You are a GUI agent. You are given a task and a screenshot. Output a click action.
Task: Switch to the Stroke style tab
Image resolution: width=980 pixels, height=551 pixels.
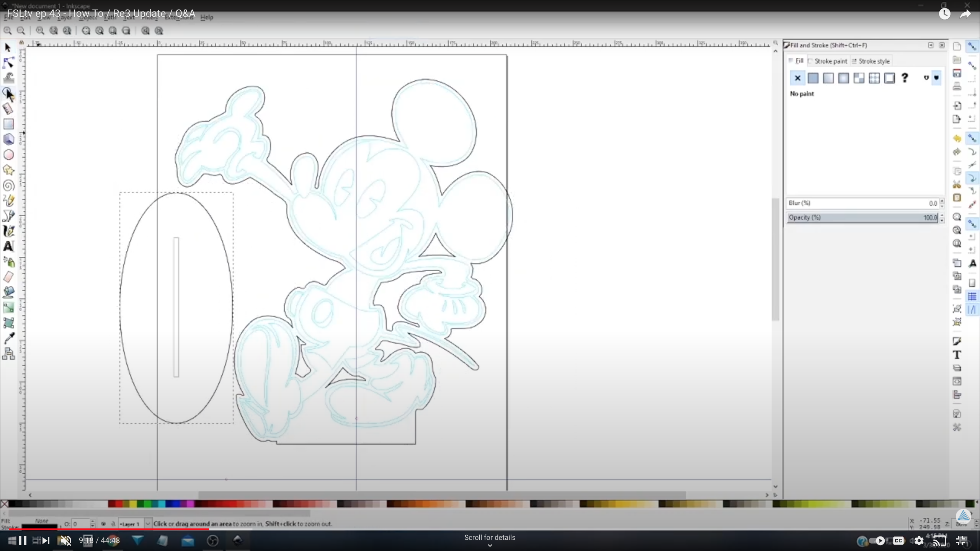[874, 61]
